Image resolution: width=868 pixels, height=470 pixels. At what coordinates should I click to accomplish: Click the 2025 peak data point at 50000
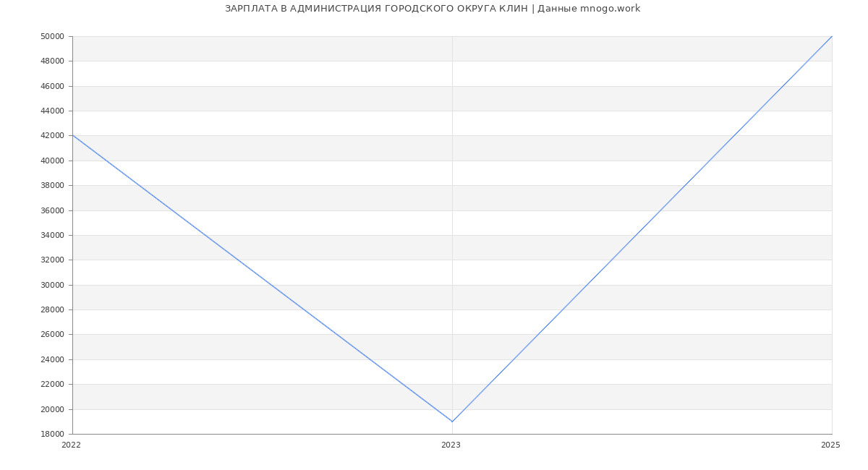tap(832, 36)
